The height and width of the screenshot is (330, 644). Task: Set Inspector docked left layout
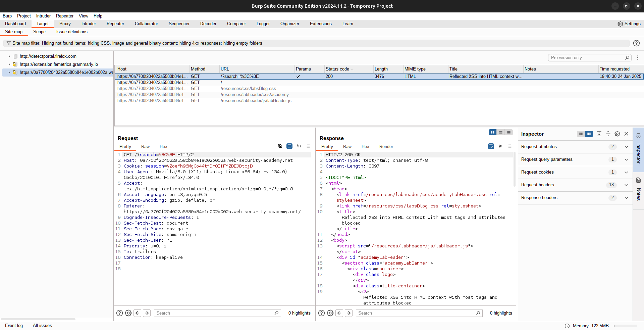tap(581, 134)
